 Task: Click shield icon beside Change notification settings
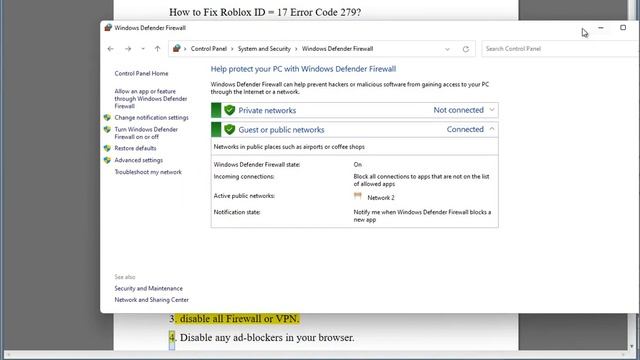point(107,118)
